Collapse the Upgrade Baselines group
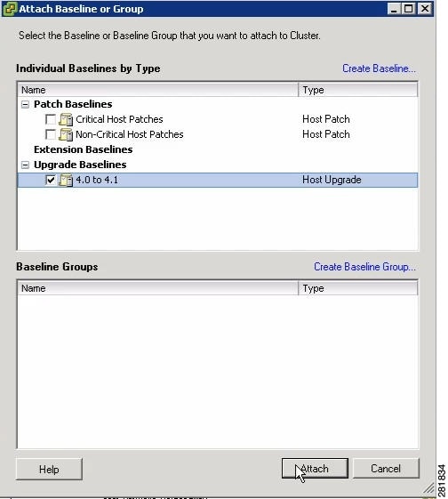Screen dimensions: 448x499 [25, 165]
